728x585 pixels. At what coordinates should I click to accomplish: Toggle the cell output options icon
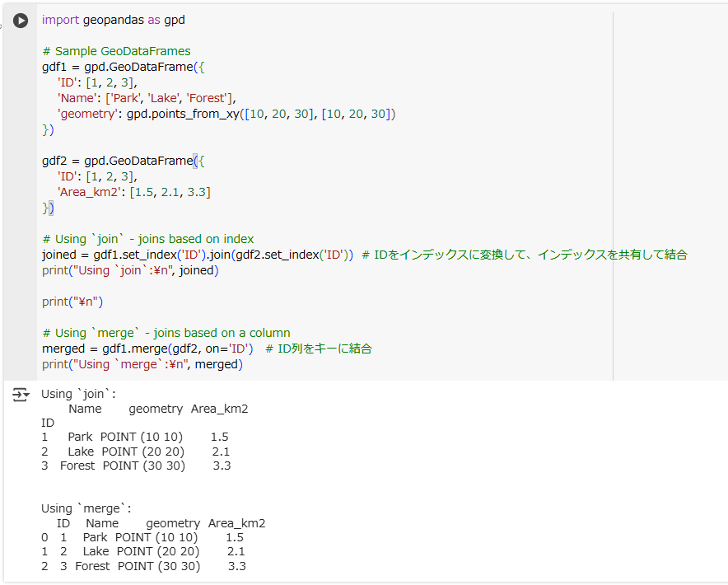21,395
